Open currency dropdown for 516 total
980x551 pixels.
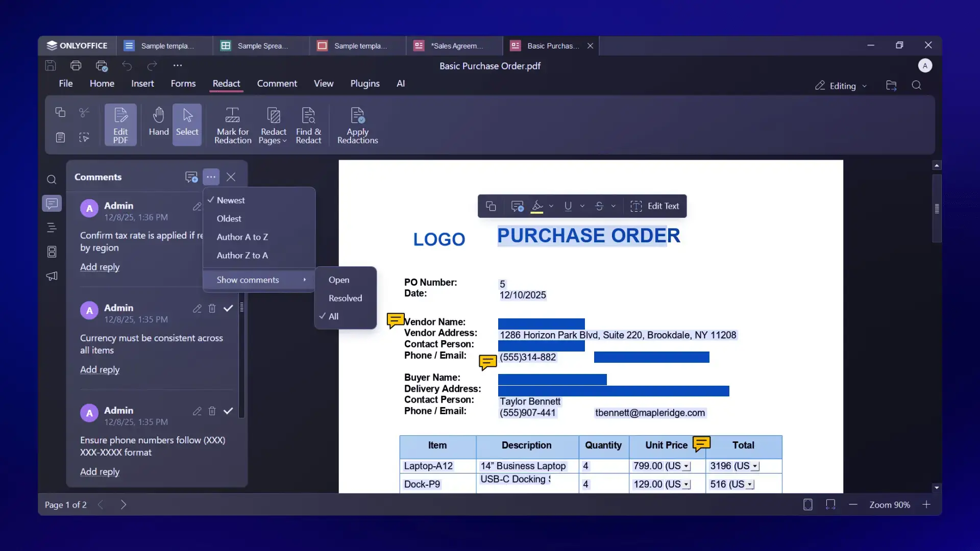pos(750,485)
